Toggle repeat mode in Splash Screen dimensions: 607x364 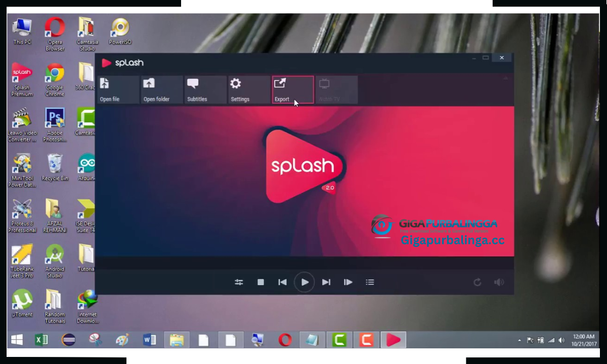477,282
